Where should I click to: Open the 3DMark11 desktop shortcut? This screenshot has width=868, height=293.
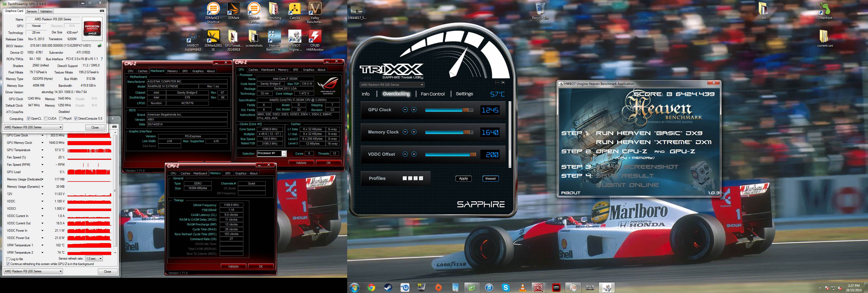click(213, 12)
